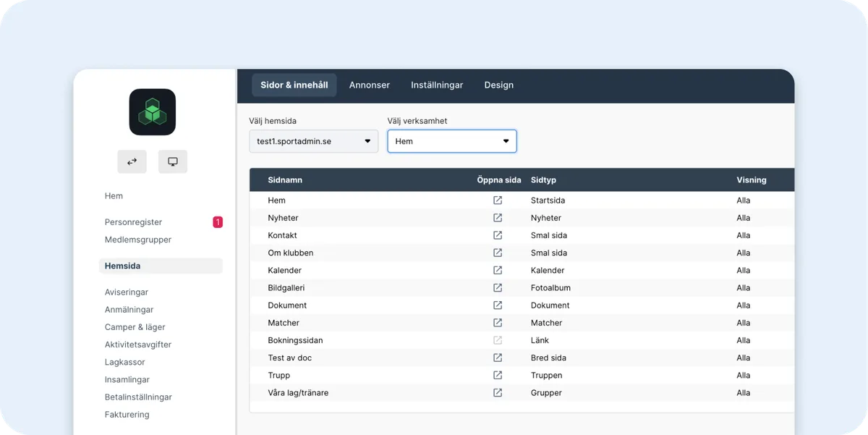
Task: Open the Kalender page external link icon
Action: point(498,270)
